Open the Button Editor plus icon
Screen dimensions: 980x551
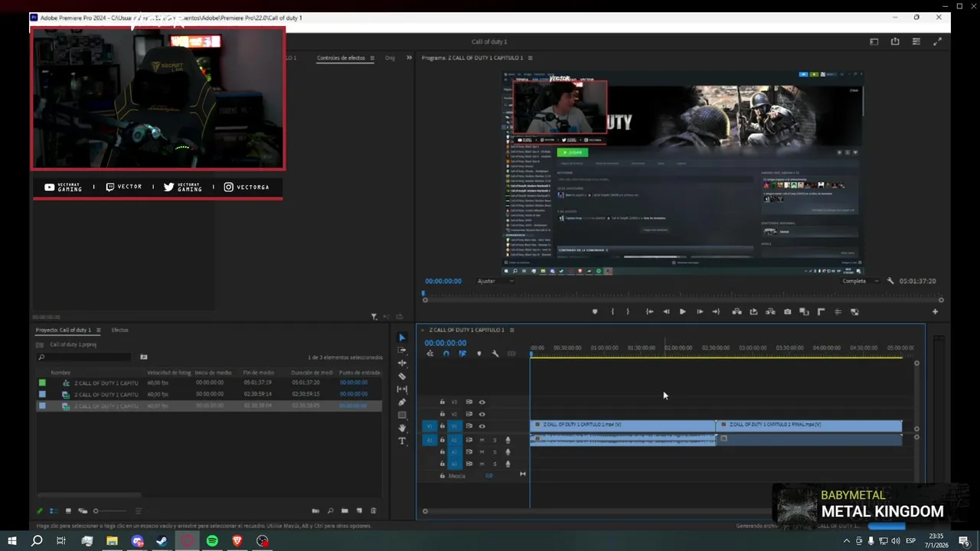point(935,311)
